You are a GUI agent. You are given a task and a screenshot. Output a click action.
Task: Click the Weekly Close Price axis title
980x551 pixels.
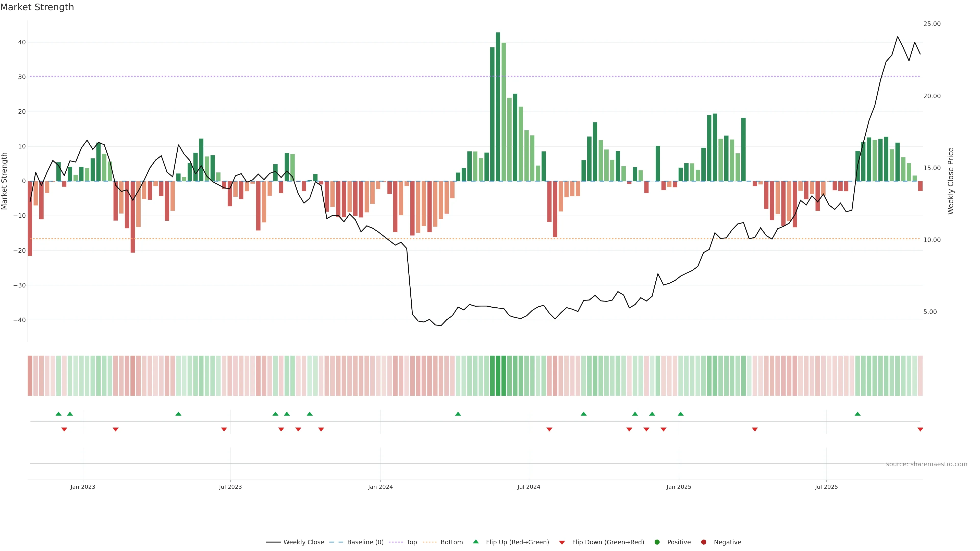pyautogui.click(x=951, y=181)
